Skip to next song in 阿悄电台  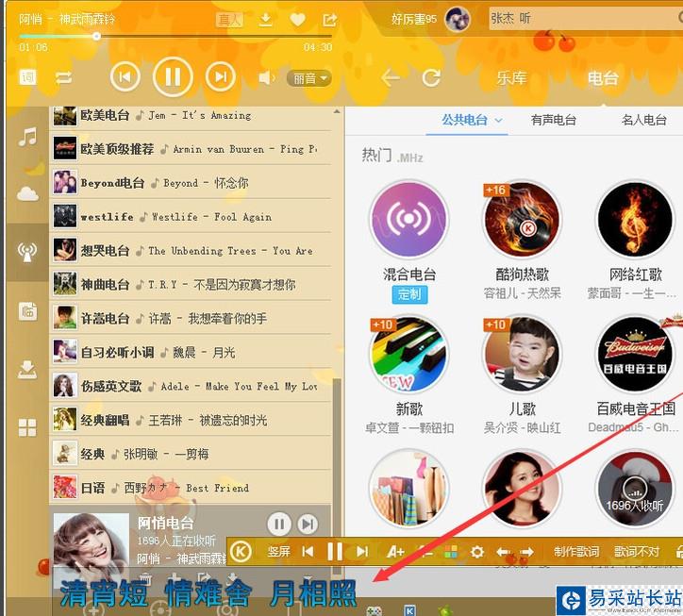point(308,524)
